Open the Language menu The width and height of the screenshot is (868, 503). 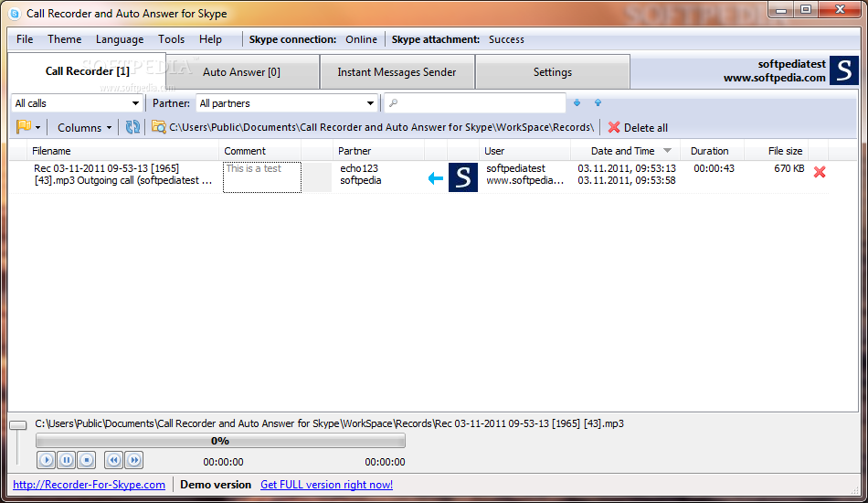[120, 39]
